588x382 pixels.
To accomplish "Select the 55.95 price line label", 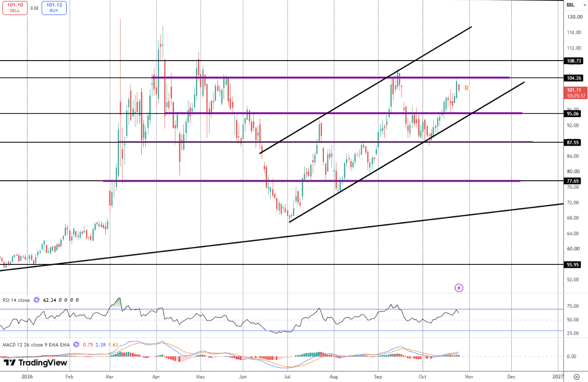I will (x=572, y=264).
